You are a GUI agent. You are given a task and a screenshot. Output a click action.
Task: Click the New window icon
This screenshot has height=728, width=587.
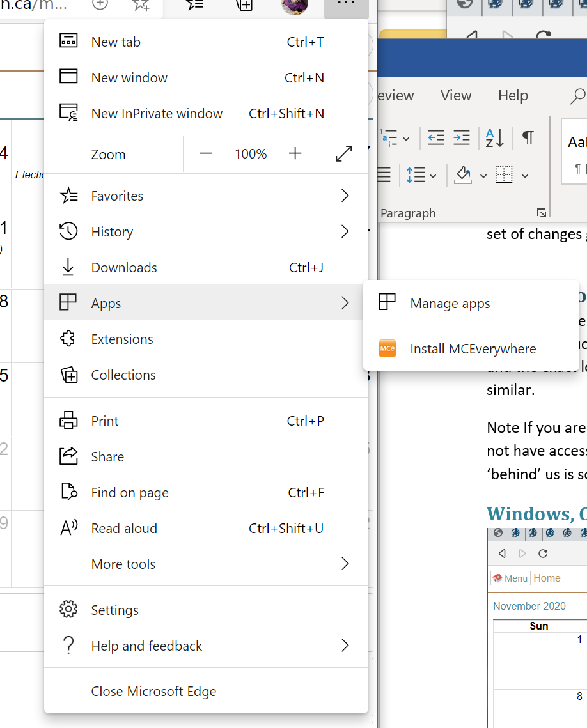point(68,76)
